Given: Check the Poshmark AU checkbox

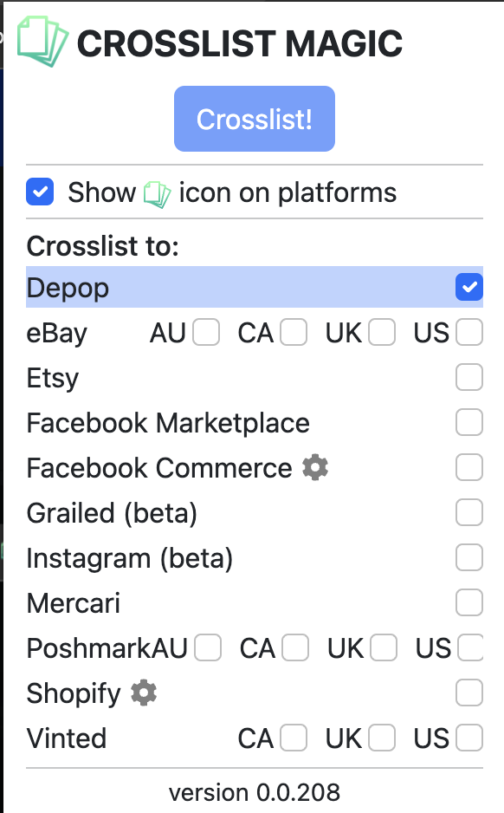Looking at the screenshot, I should 208,647.
